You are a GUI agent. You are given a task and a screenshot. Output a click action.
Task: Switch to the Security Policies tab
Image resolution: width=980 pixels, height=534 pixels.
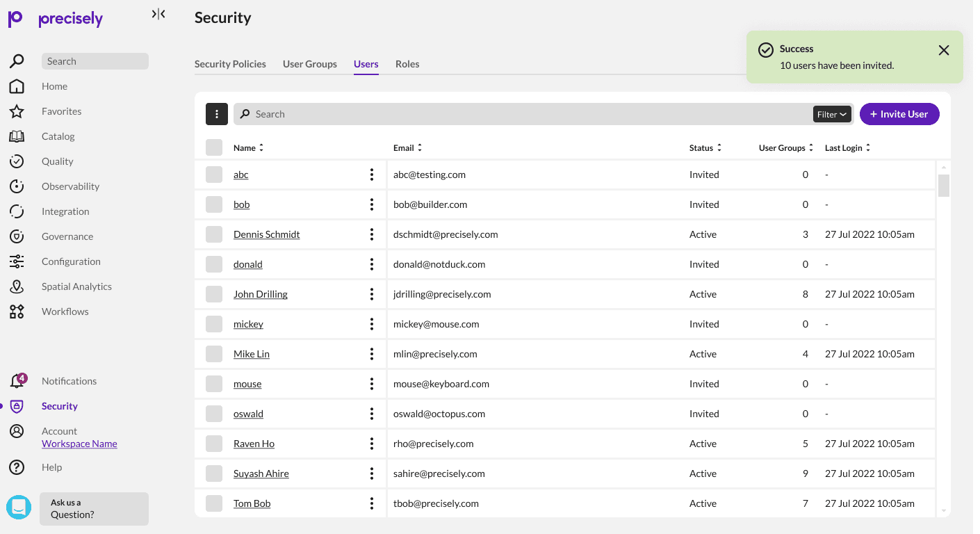(230, 64)
